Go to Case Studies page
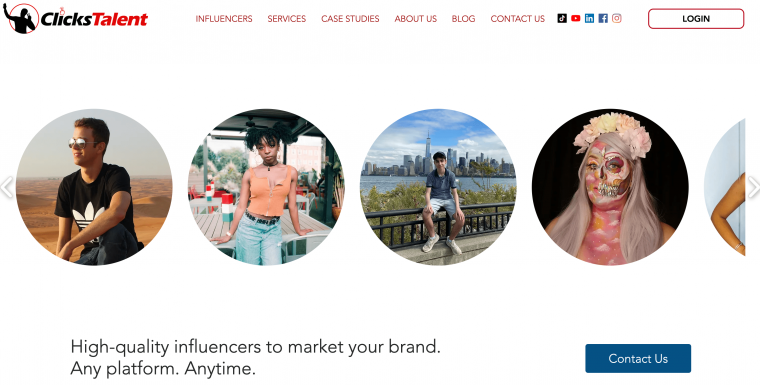This screenshot has height=385, width=760. tap(350, 19)
